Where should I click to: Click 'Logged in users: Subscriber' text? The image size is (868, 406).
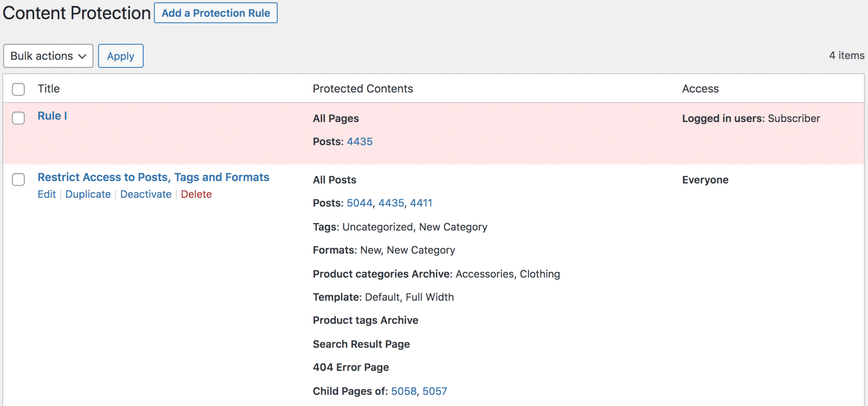(751, 118)
